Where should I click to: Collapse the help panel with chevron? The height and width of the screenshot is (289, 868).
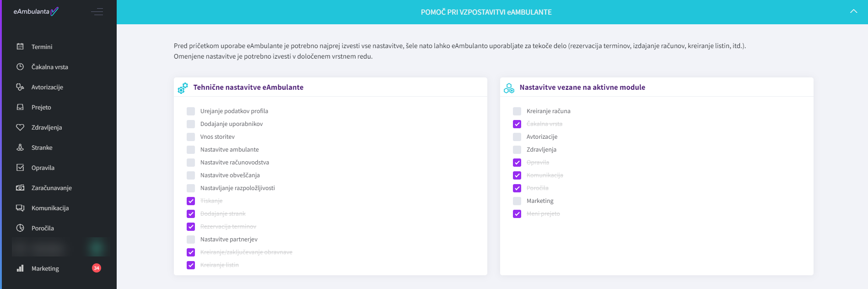tap(853, 11)
